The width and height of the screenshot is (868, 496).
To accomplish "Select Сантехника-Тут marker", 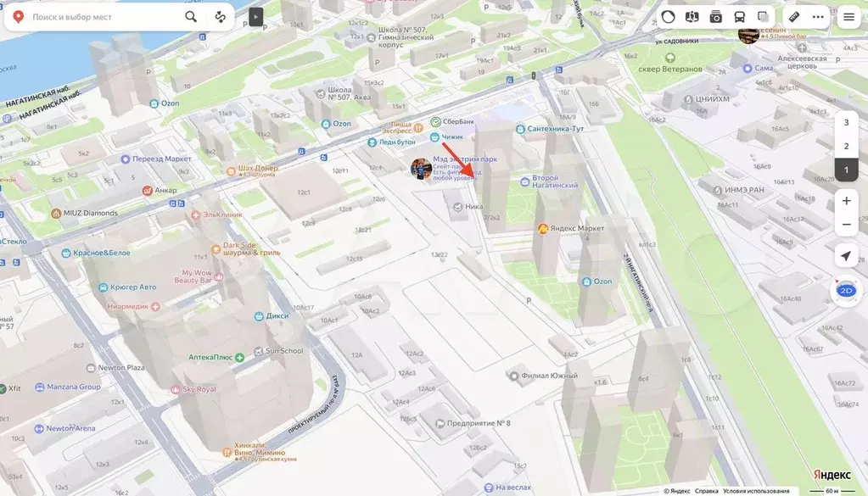I will 520,129.
